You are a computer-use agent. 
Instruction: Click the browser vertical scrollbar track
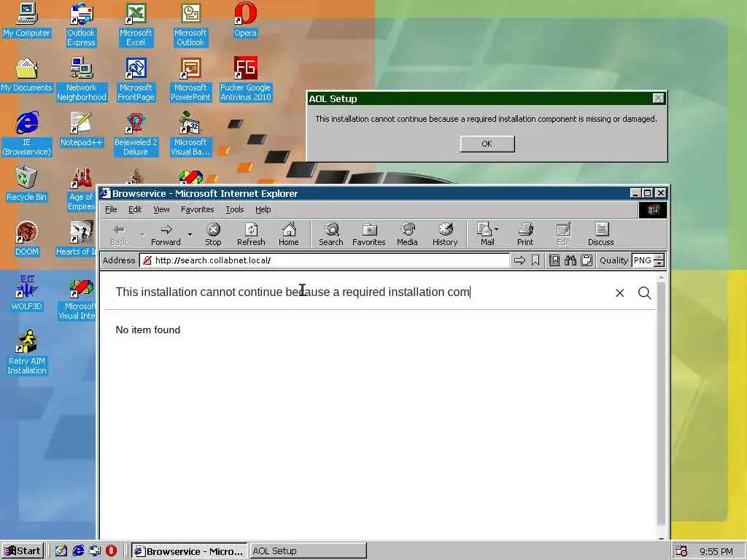[661, 405]
